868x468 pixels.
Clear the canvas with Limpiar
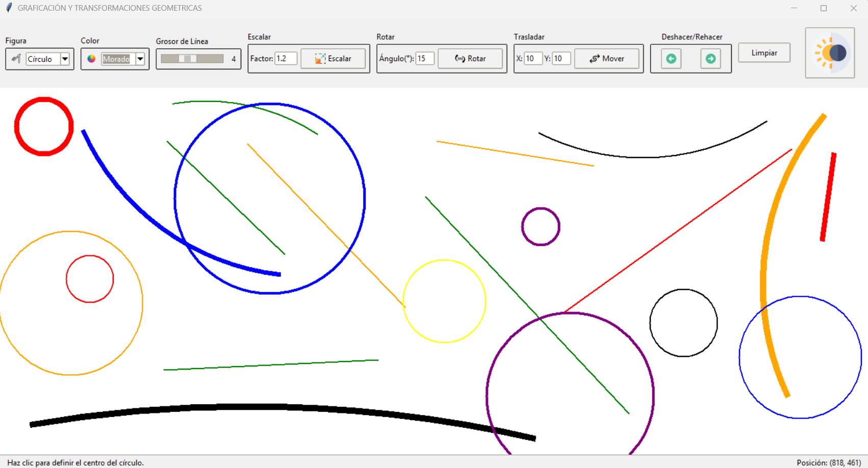(x=764, y=53)
